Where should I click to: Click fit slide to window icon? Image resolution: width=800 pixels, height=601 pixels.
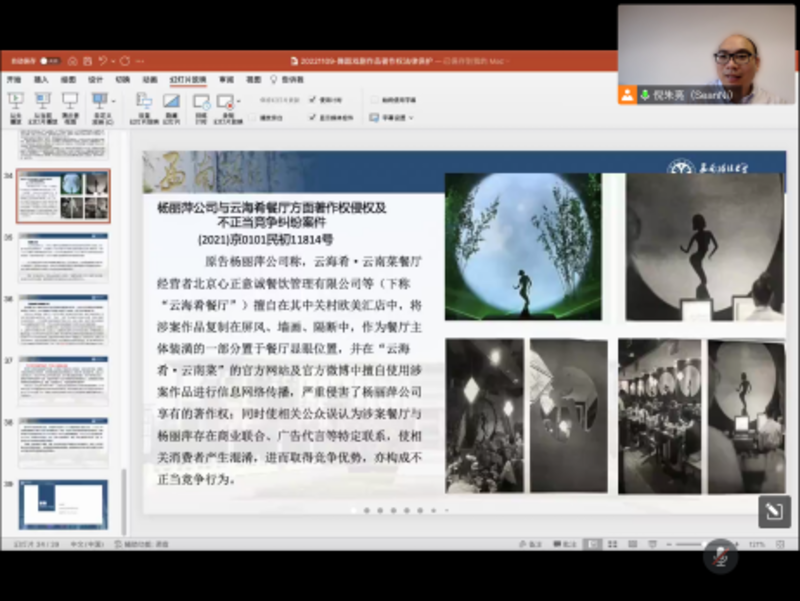780,544
